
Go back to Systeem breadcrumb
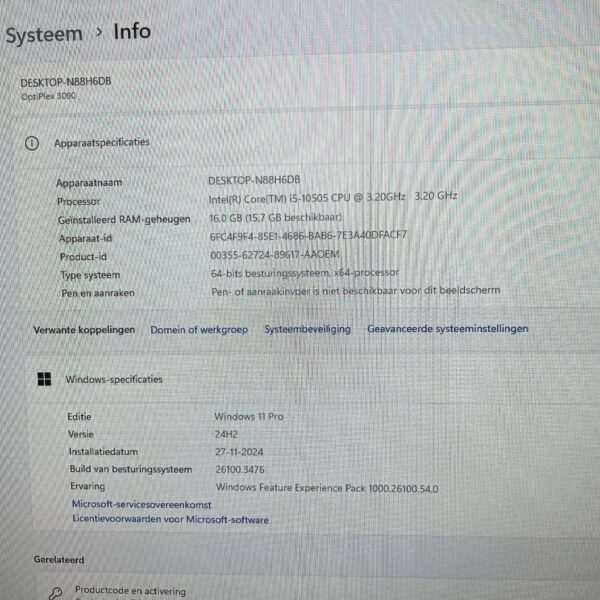point(44,35)
